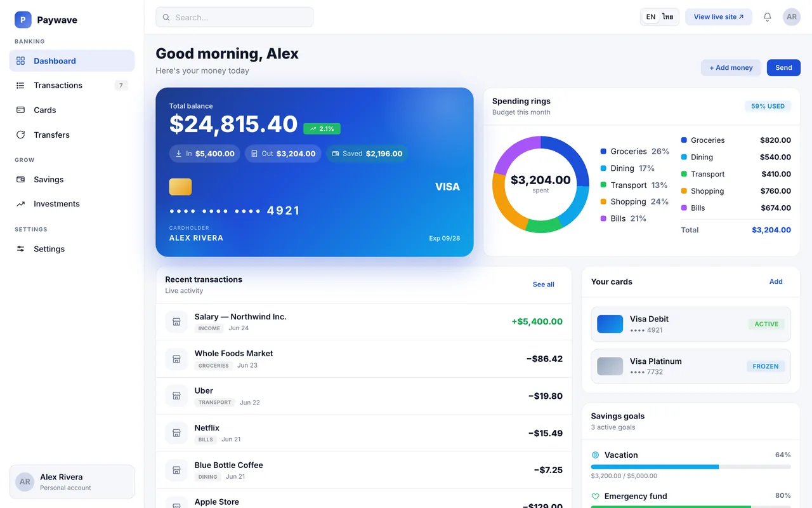Viewport: 812px width, 508px height.
Task: Click Add in Your cards panel
Action: coord(776,281)
